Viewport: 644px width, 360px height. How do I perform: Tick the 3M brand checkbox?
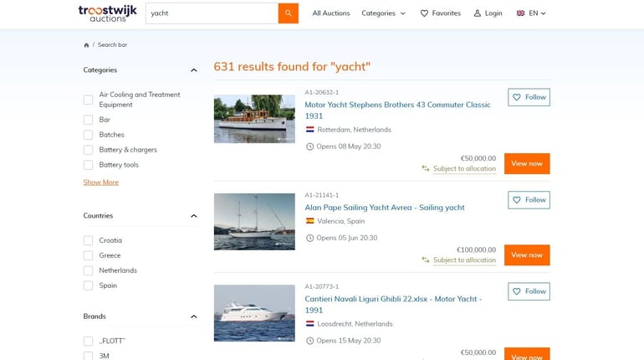tap(88, 356)
